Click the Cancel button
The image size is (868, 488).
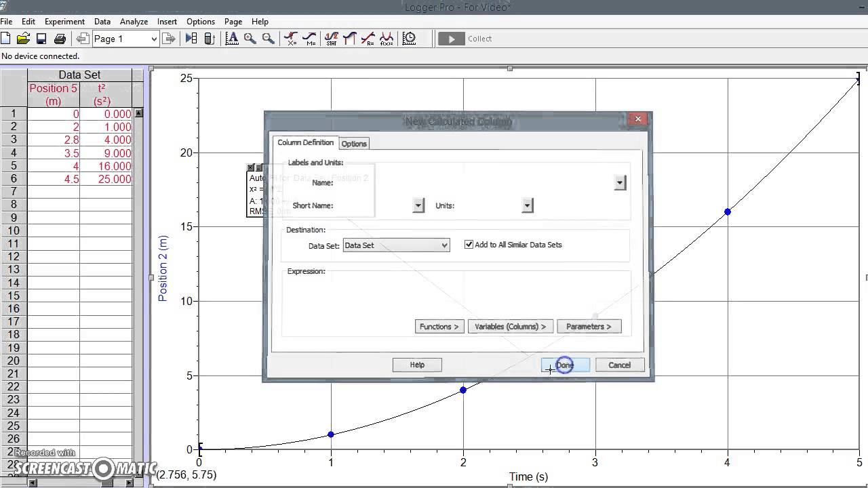[x=619, y=365]
